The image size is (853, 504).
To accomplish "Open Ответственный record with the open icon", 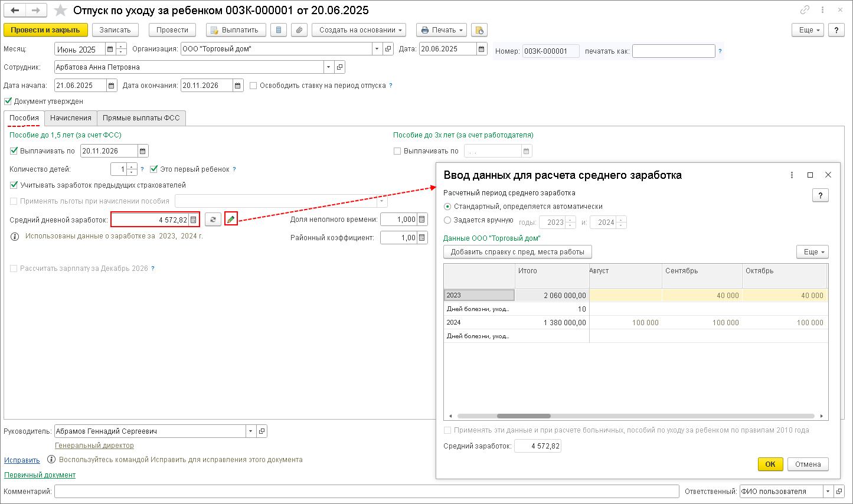I will tap(839, 491).
